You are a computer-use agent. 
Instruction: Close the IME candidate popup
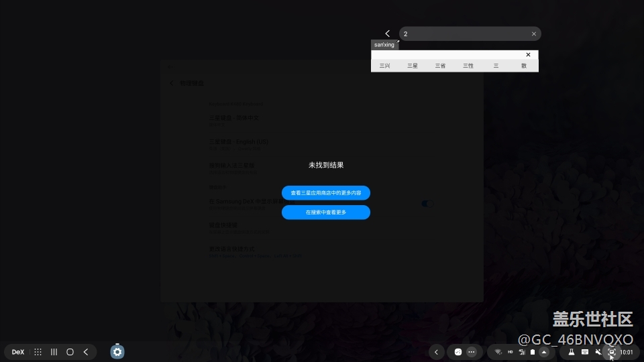click(x=528, y=55)
